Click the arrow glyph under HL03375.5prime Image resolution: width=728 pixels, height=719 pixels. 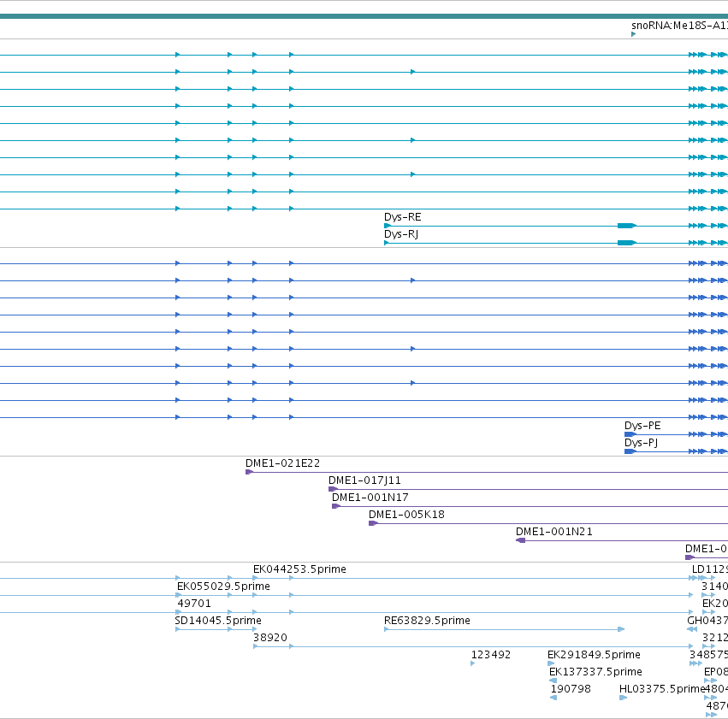pos(623,698)
